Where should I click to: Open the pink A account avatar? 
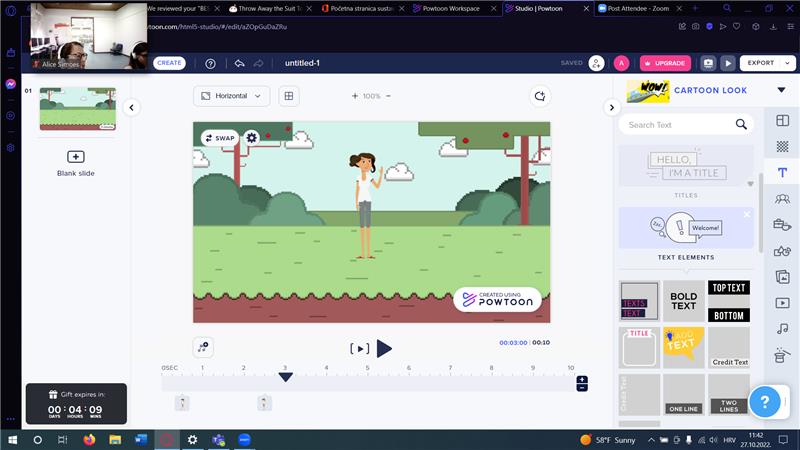pyautogui.click(x=621, y=63)
